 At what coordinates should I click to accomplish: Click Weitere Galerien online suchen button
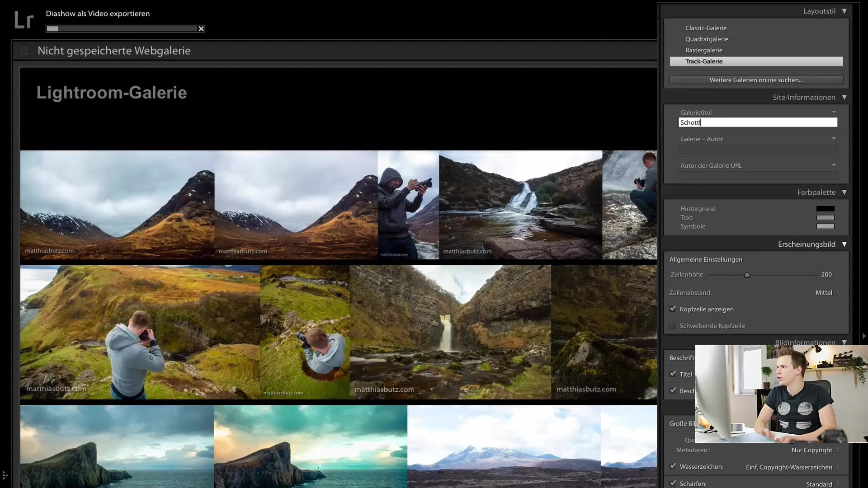(x=756, y=80)
